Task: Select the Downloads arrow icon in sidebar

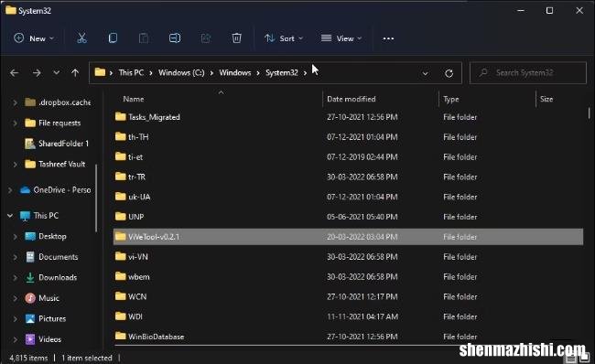Action: pos(30,277)
